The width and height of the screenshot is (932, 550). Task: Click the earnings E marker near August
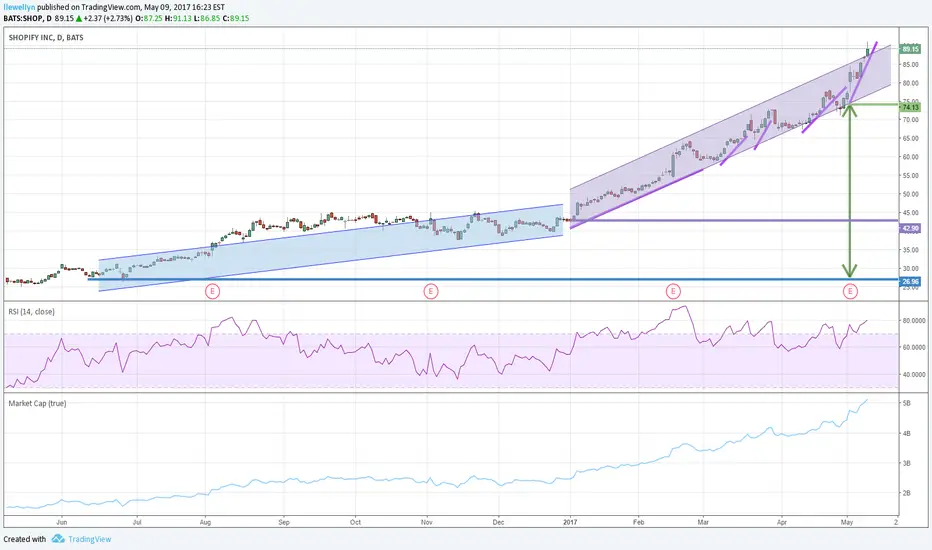click(x=213, y=291)
